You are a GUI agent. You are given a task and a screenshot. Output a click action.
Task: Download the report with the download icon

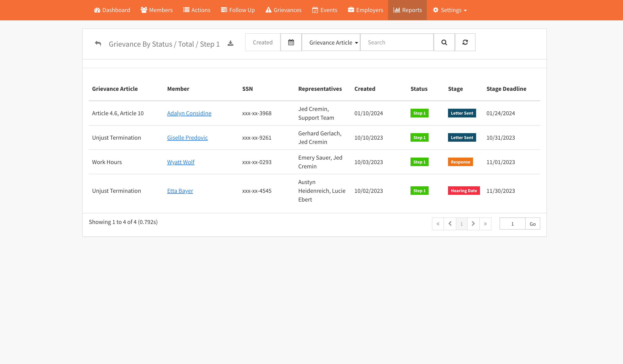pos(230,44)
